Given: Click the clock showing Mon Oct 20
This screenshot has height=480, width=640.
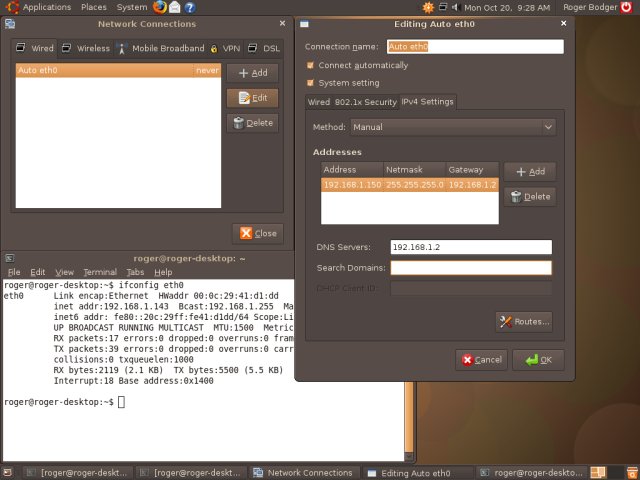Looking at the screenshot, I should click(507, 7).
